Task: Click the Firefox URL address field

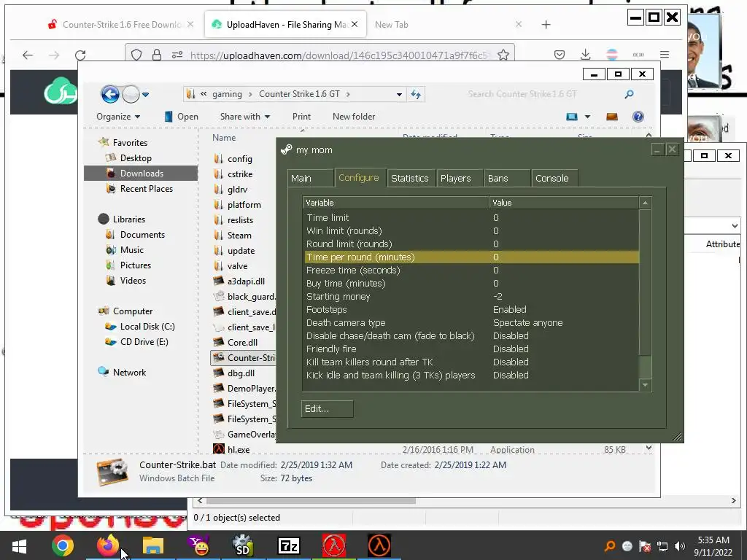Action: point(338,55)
